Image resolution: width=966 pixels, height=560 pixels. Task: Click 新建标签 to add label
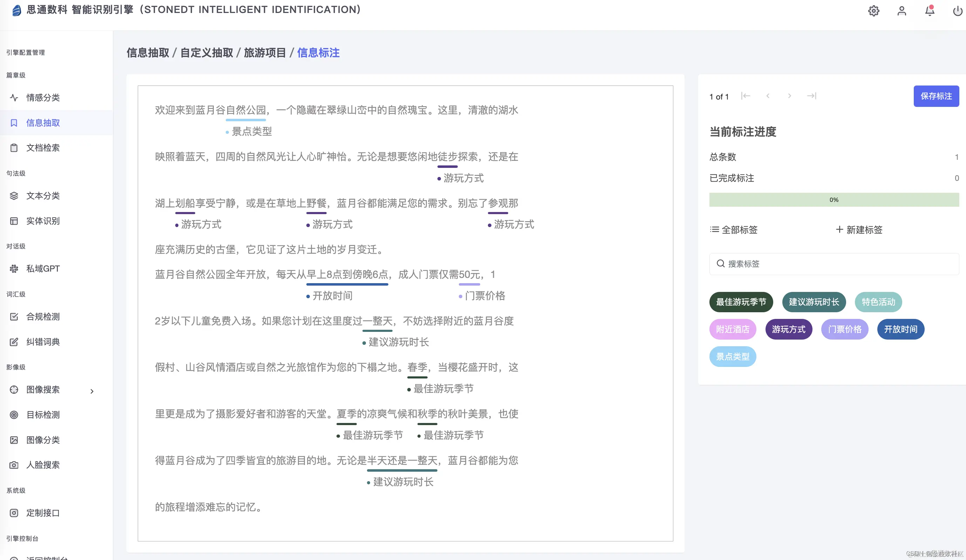[859, 230]
